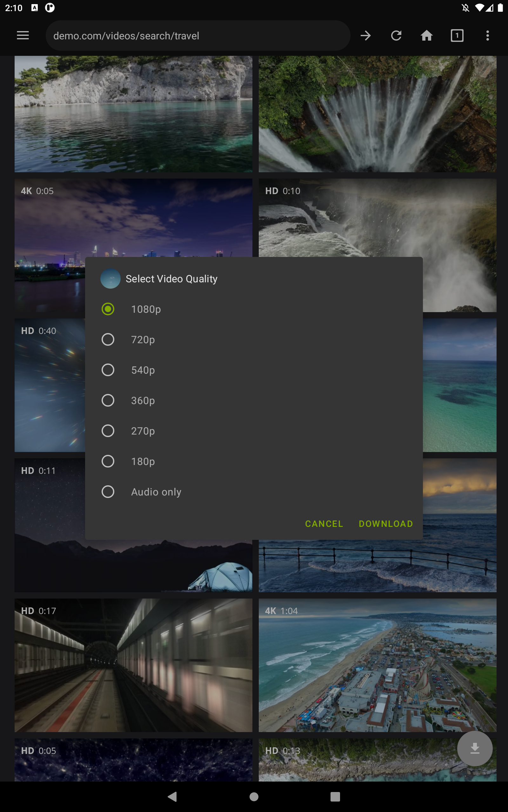The height and width of the screenshot is (812, 508).
Task: Open the HD 0:05 starfield video
Action: pos(133,759)
